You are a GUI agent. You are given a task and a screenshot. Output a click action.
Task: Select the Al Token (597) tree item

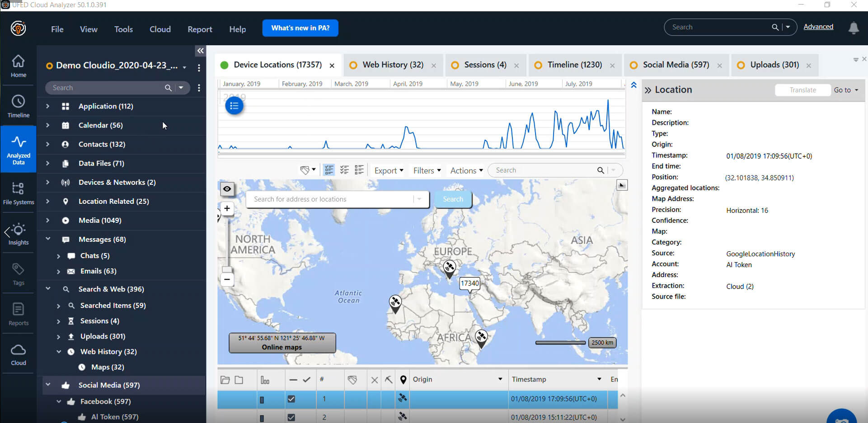click(x=115, y=417)
